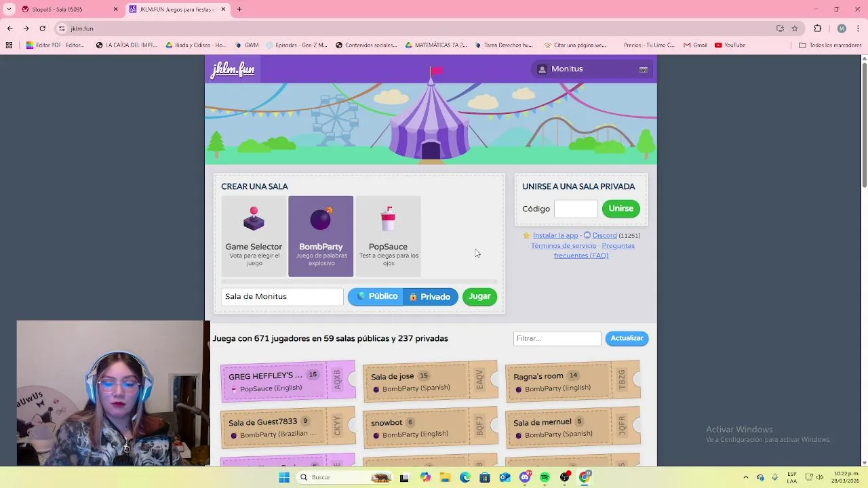The height and width of the screenshot is (488, 868).
Task: Join Sala de mernuel room
Action: click(573, 427)
